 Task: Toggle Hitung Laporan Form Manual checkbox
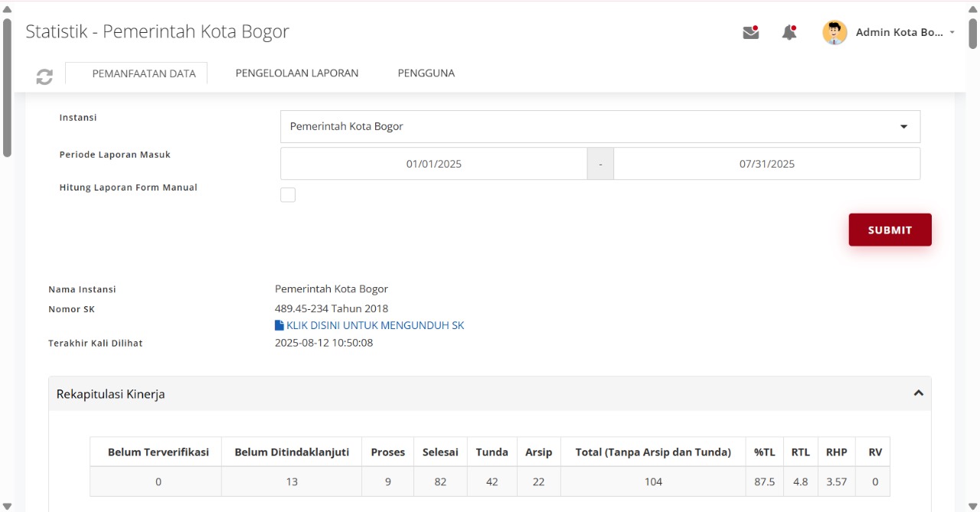[288, 194]
